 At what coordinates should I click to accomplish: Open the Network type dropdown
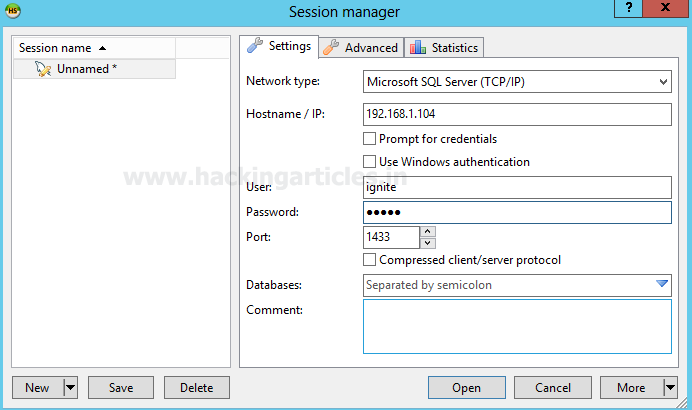pos(663,81)
